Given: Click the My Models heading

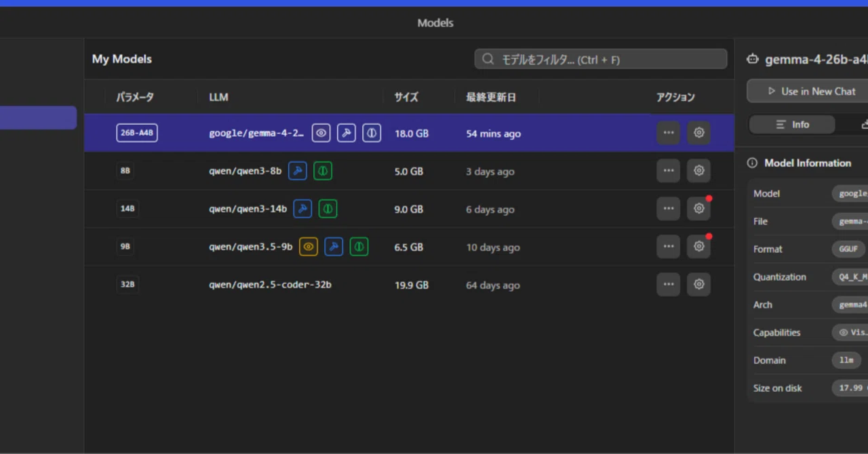Looking at the screenshot, I should pos(122,59).
